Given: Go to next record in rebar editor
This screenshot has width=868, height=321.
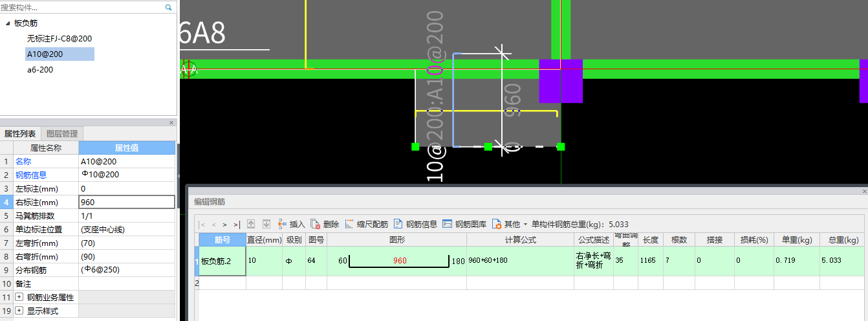Looking at the screenshot, I should (224, 225).
